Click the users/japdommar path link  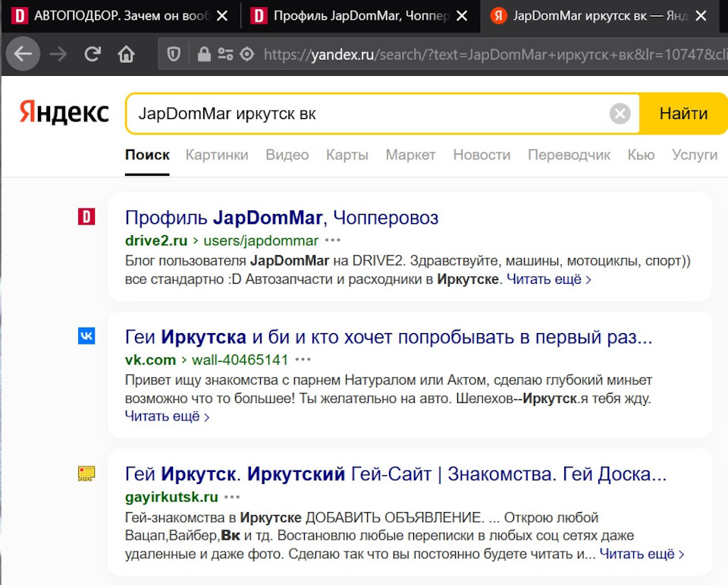point(261,241)
